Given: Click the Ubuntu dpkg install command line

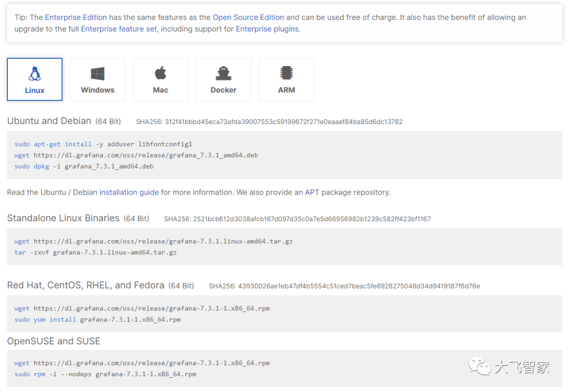Looking at the screenshot, I should point(84,167).
